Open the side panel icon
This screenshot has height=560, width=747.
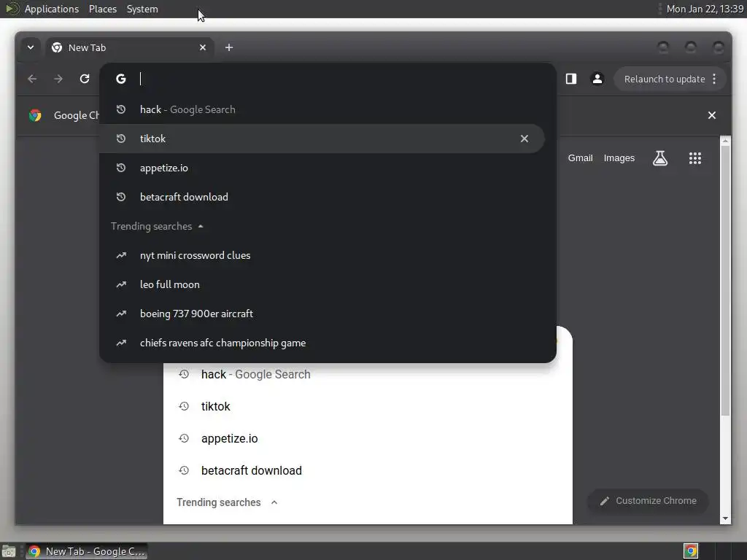pyautogui.click(x=571, y=79)
